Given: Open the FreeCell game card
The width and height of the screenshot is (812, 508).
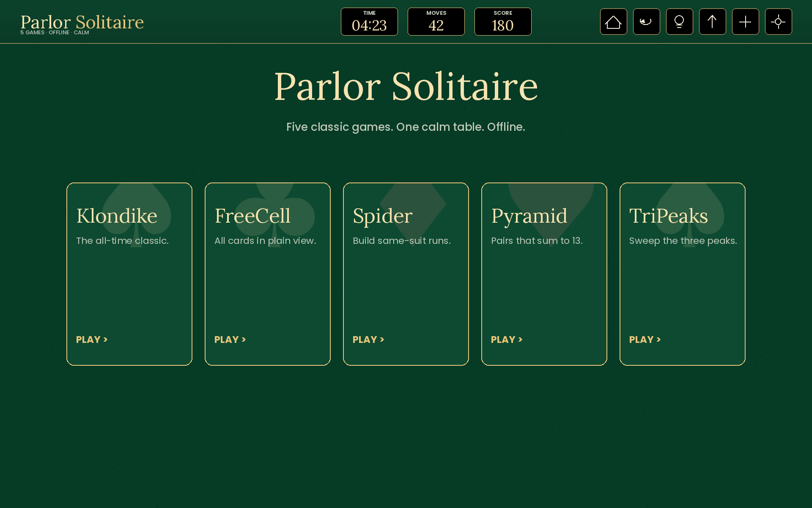Looking at the screenshot, I should pos(268,274).
